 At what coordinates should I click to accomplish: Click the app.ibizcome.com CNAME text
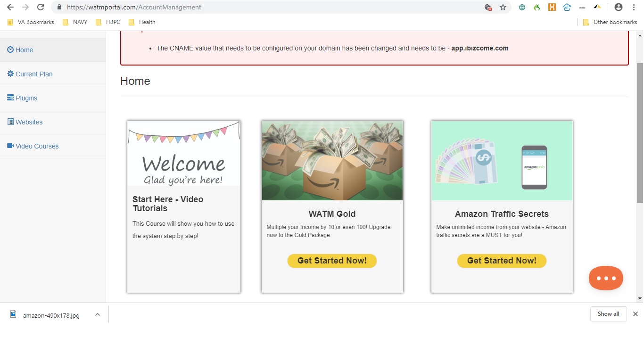(480, 48)
